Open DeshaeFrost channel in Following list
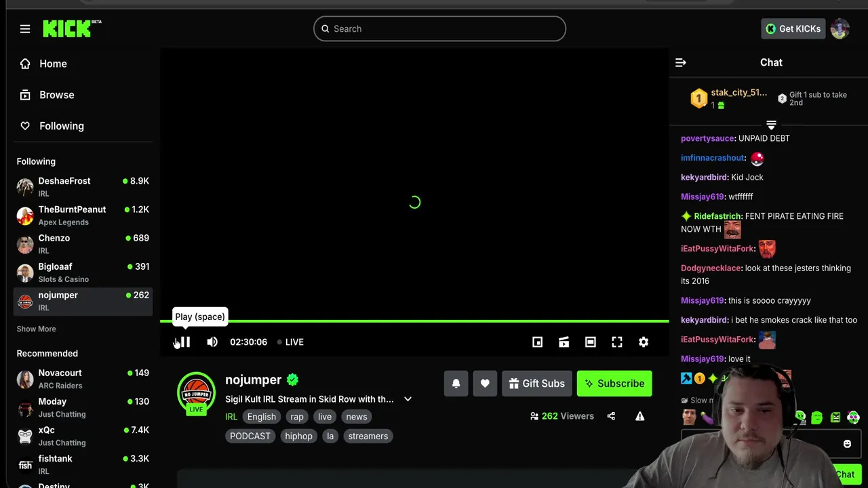Viewport: 868px width, 488px height. point(83,186)
